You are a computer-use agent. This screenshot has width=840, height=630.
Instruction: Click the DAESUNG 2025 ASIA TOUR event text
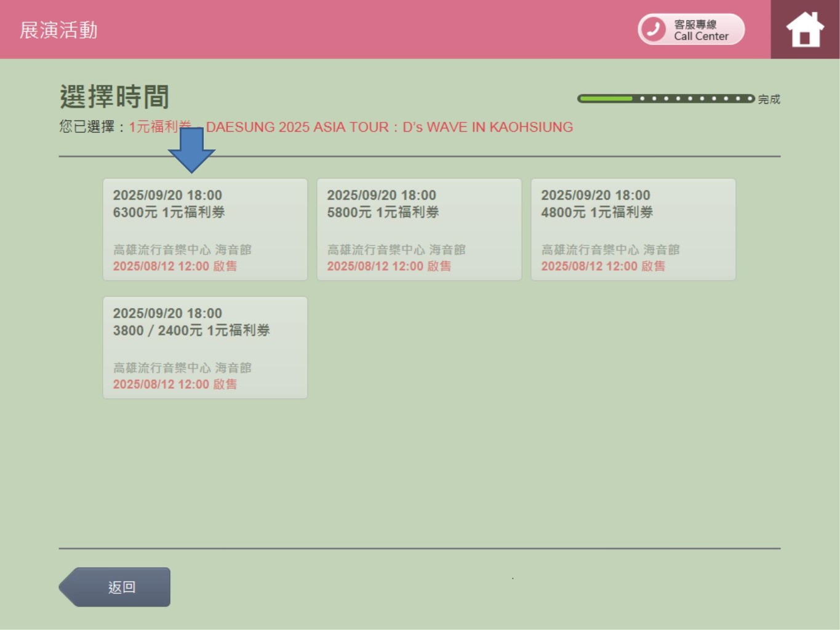click(389, 127)
